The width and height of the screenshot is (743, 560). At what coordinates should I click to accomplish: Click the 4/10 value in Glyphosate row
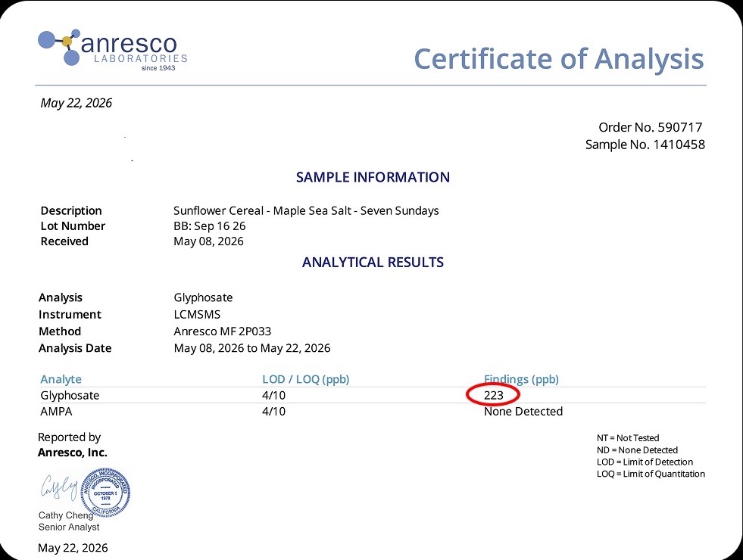[x=274, y=395]
